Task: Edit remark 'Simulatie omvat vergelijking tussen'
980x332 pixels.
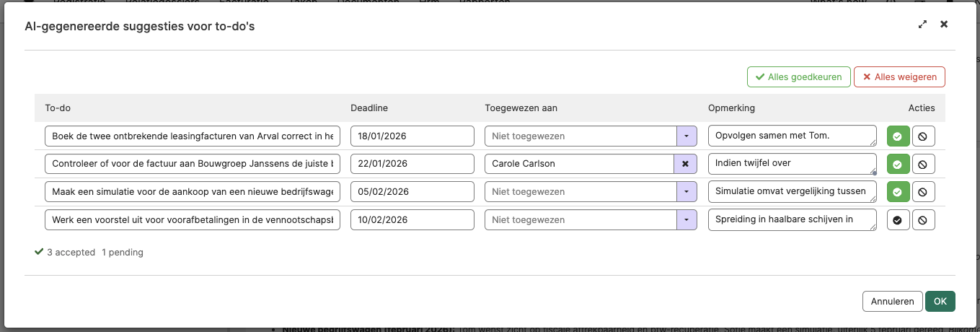Action: (x=793, y=192)
